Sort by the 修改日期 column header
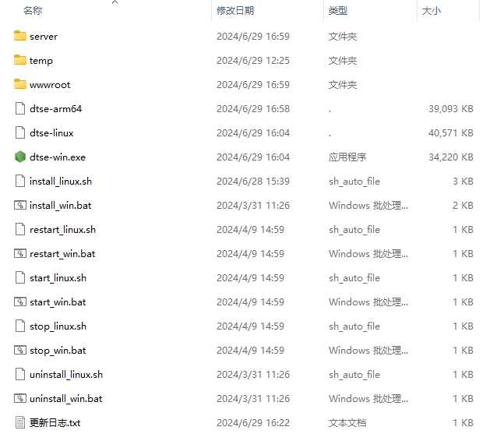This screenshot has height=448, width=497. click(x=235, y=10)
